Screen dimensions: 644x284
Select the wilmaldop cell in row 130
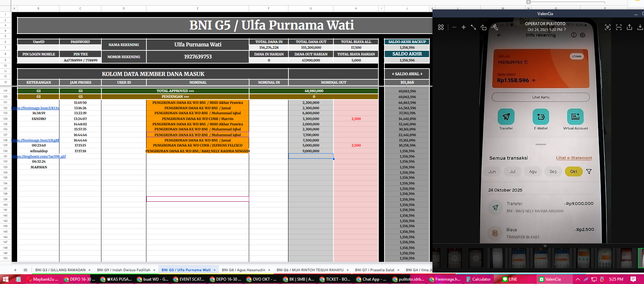[x=39, y=151]
